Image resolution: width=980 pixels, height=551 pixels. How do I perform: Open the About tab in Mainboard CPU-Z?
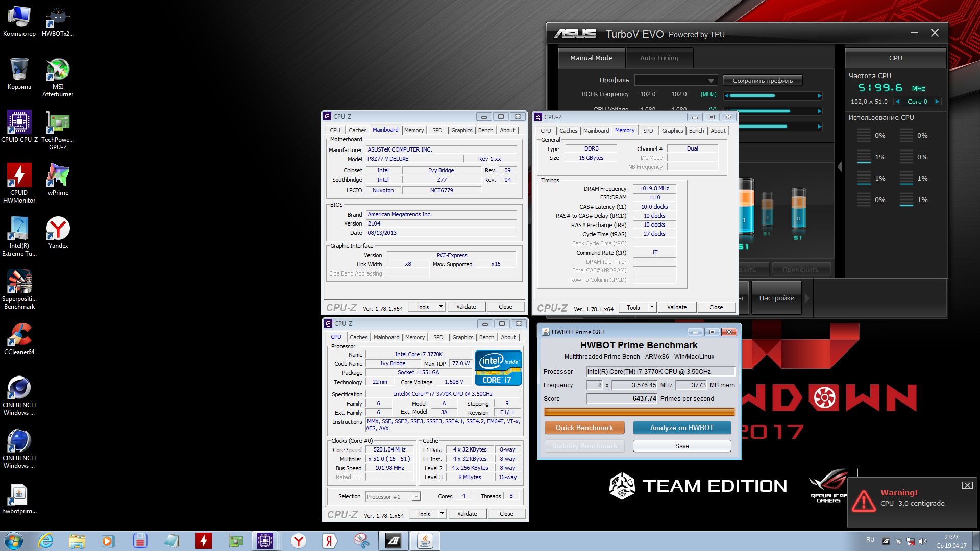[x=507, y=130]
